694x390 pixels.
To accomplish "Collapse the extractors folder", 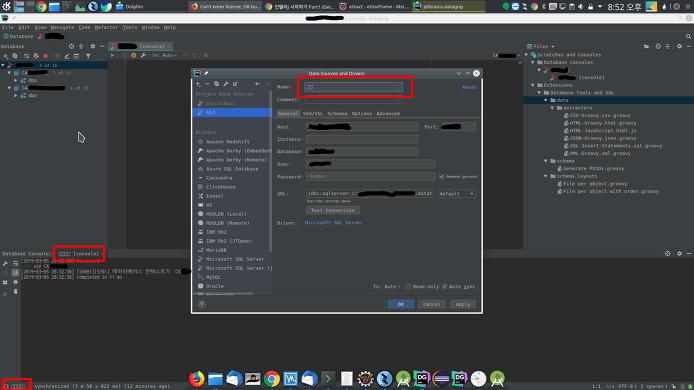I will (552, 108).
